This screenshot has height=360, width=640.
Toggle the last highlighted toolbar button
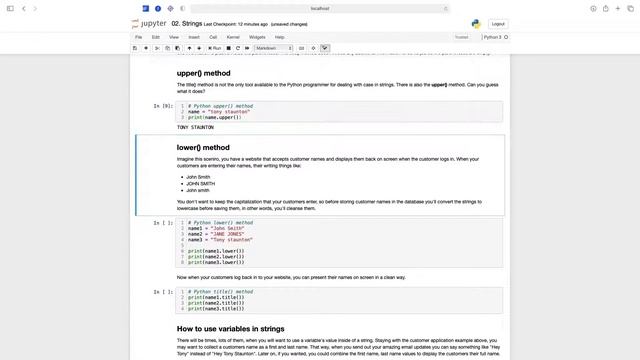pyautogui.click(x=325, y=48)
